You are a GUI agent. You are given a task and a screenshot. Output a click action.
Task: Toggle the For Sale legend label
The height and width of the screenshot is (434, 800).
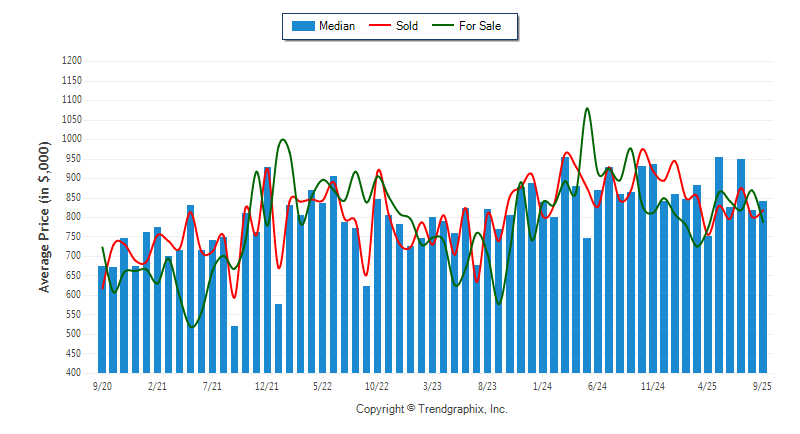pos(480,26)
